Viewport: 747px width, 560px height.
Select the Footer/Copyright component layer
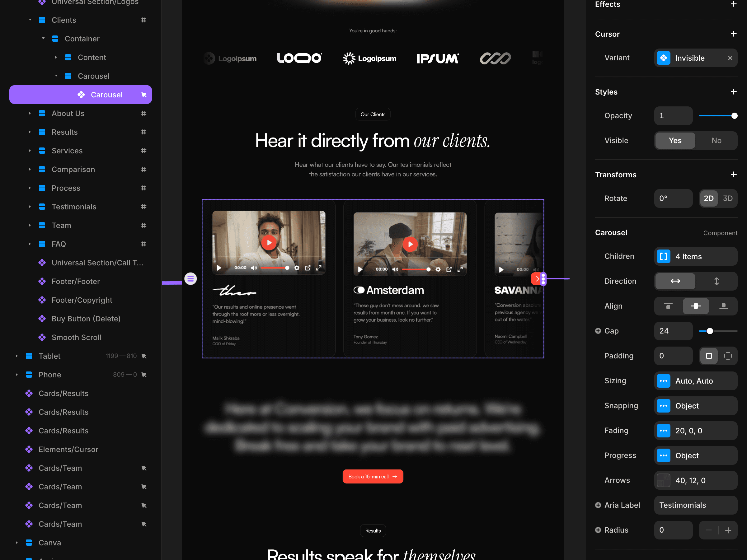[82, 300]
